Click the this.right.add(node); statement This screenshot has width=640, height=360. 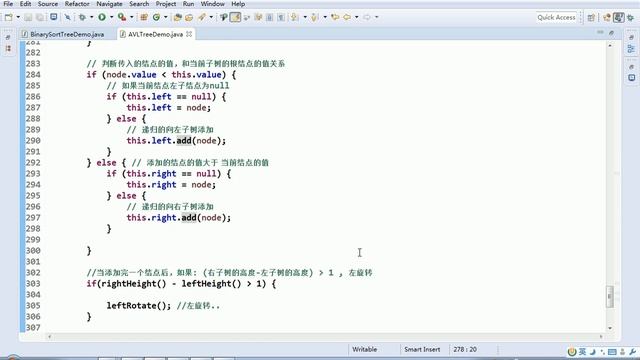coord(179,218)
